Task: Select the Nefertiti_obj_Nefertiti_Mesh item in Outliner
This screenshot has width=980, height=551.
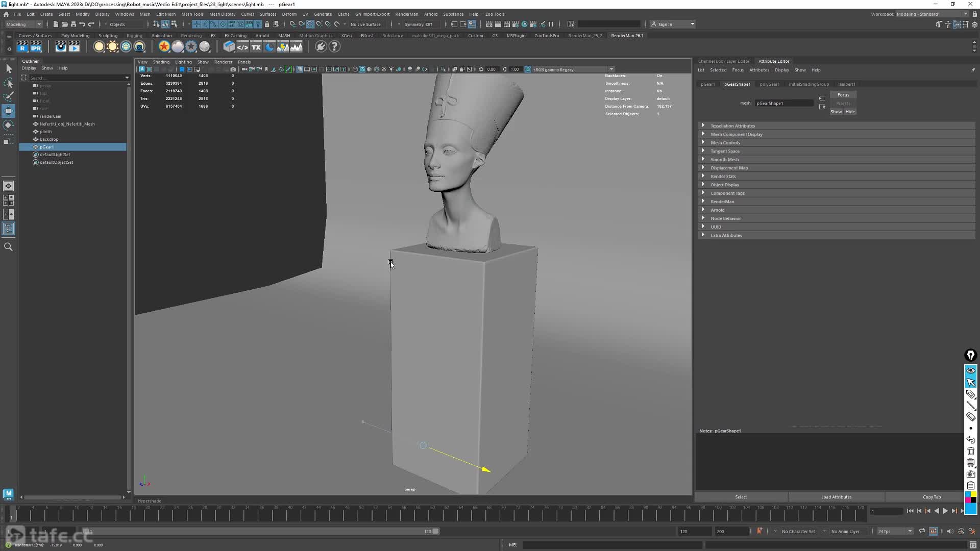Action: point(67,124)
